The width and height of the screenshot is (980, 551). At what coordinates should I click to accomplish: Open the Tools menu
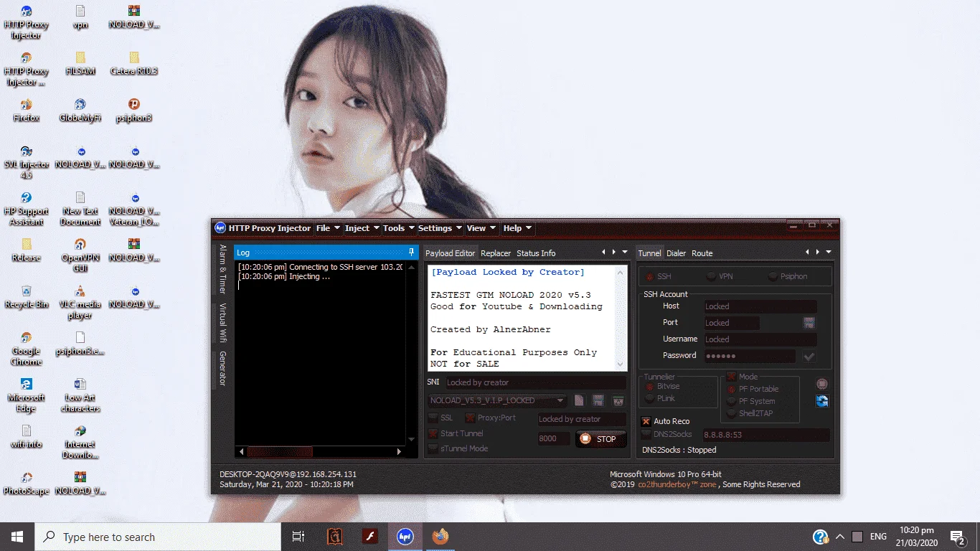(x=398, y=228)
